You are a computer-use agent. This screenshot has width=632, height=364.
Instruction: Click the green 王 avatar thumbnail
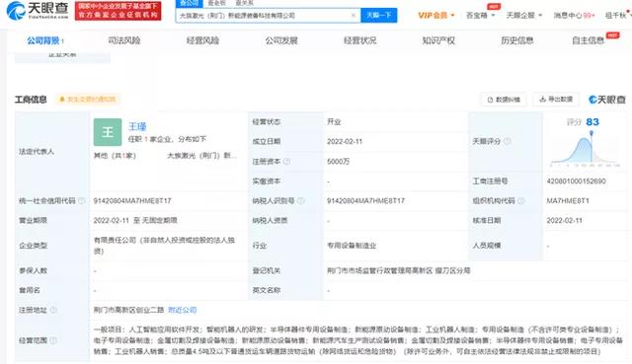108,132
